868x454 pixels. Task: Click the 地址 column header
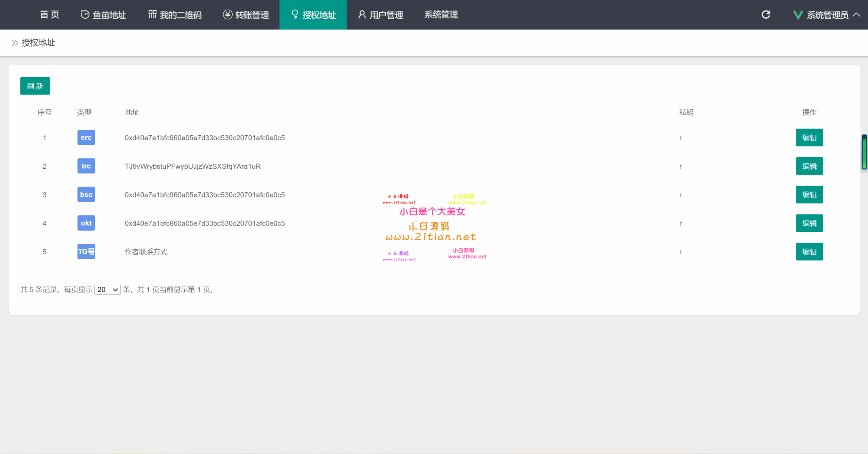tap(132, 112)
